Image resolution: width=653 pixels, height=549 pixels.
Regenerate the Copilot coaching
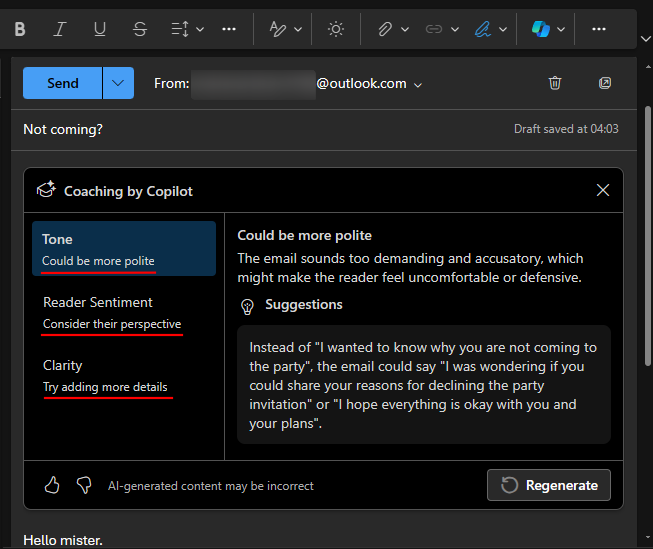pos(548,485)
